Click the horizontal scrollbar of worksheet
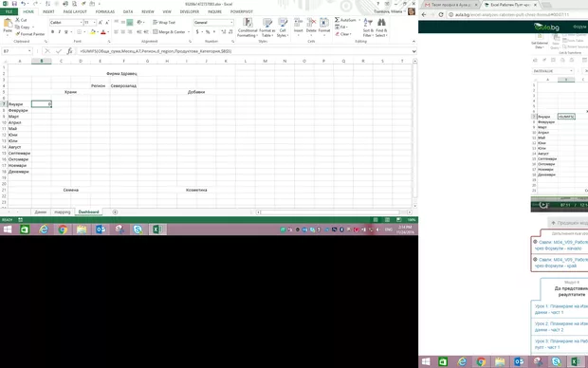The image size is (588, 368). (331, 212)
